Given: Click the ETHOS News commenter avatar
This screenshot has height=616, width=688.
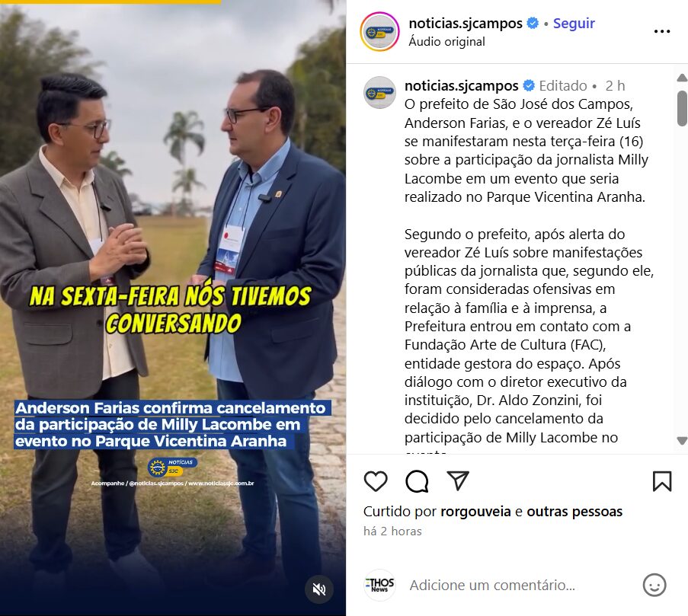Looking at the screenshot, I should [x=379, y=585].
